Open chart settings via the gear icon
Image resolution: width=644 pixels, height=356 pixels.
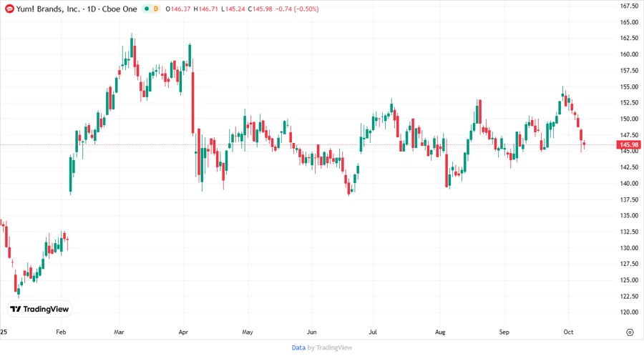coord(630,332)
